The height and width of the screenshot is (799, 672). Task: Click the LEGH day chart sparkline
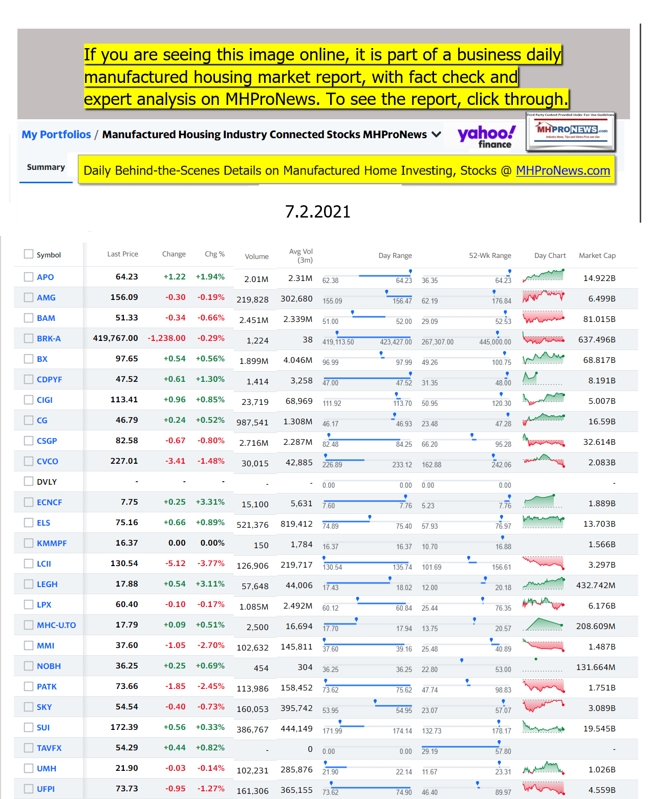click(x=544, y=583)
